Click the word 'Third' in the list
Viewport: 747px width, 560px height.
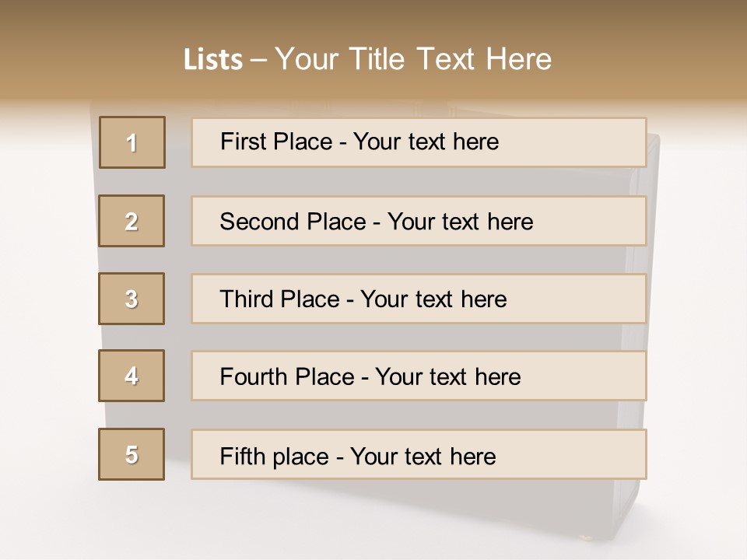coord(245,299)
